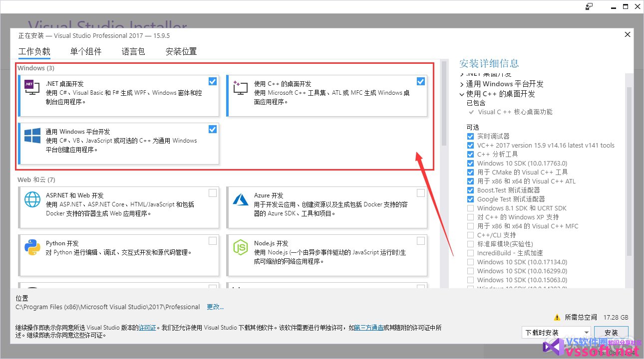The height and width of the screenshot is (359, 644).
Task: Uncheck Visual C++ ATL option
Action: point(470,181)
